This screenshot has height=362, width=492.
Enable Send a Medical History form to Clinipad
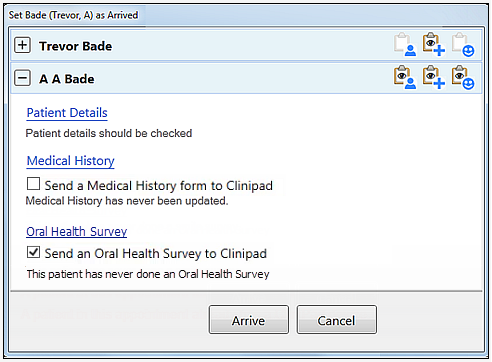(x=33, y=184)
